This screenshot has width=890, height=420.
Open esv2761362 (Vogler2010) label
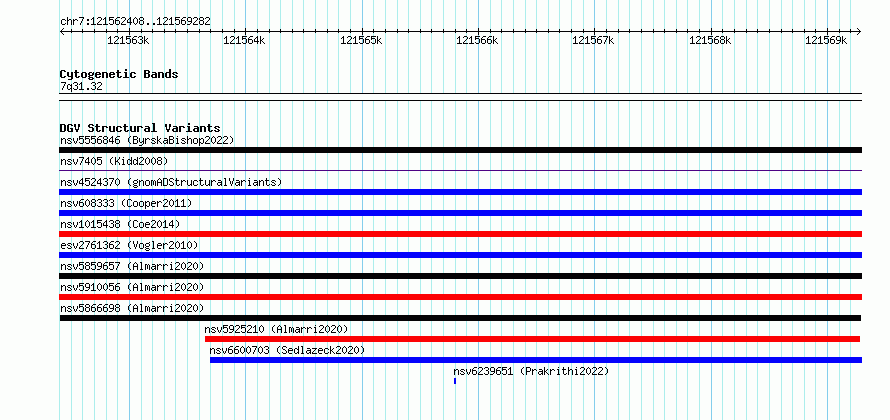pos(129,245)
